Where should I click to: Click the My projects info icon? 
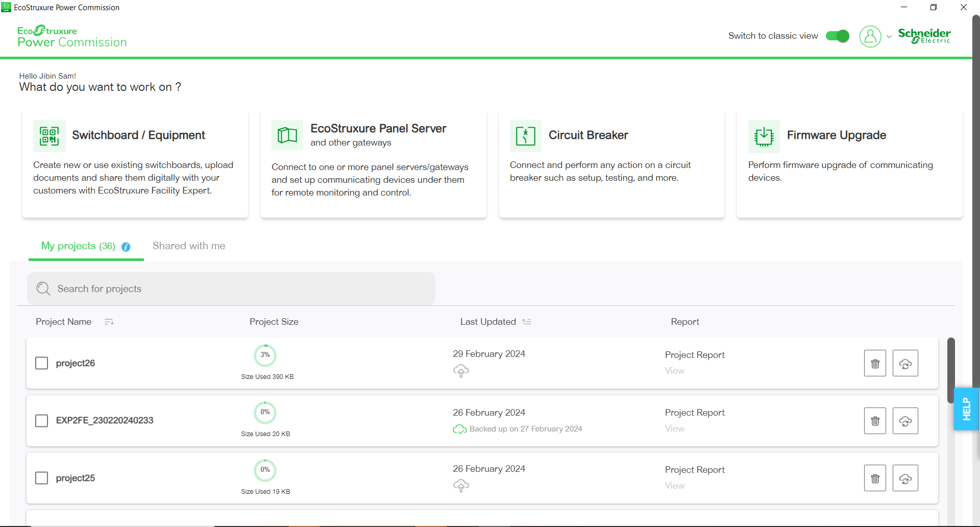pos(126,247)
